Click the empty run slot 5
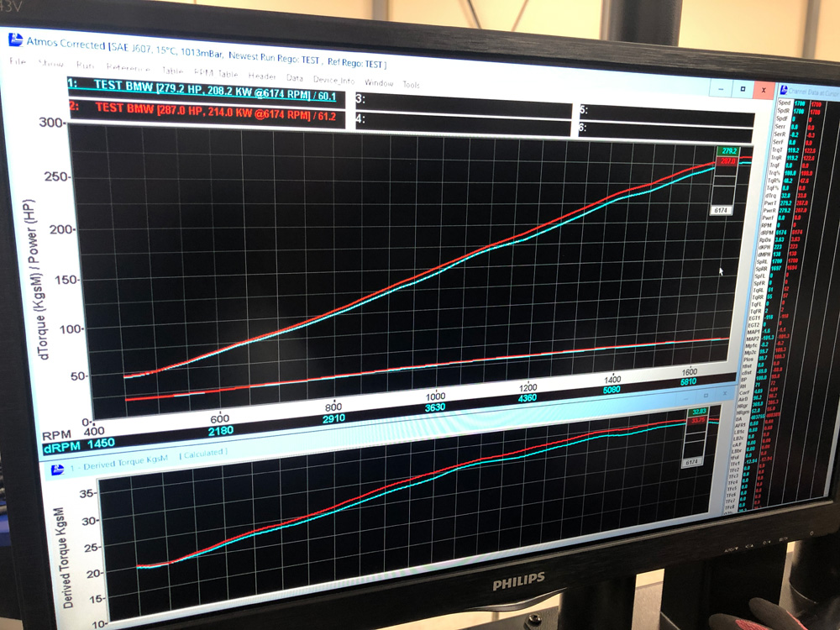This screenshot has height=630, width=840. coord(667,116)
